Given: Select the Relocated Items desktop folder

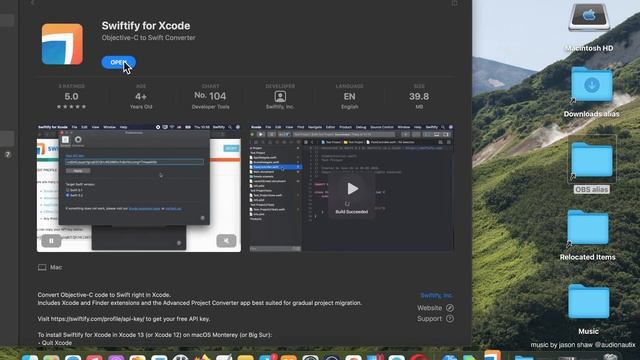Looking at the screenshot, I should [588, 227].
